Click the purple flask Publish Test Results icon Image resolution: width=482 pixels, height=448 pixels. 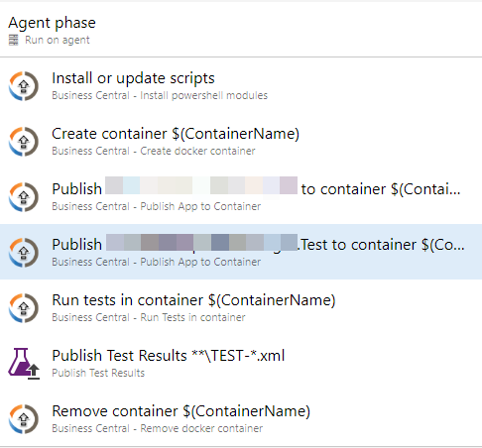click(24, 364)
